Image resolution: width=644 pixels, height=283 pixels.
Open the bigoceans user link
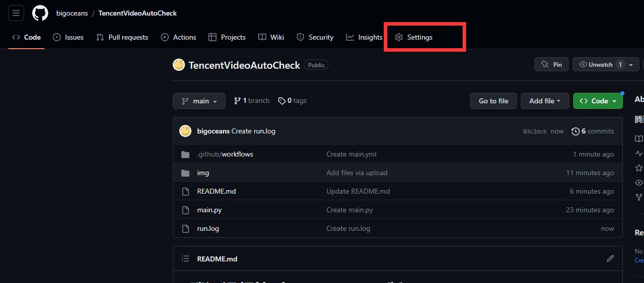pos(72,13)
